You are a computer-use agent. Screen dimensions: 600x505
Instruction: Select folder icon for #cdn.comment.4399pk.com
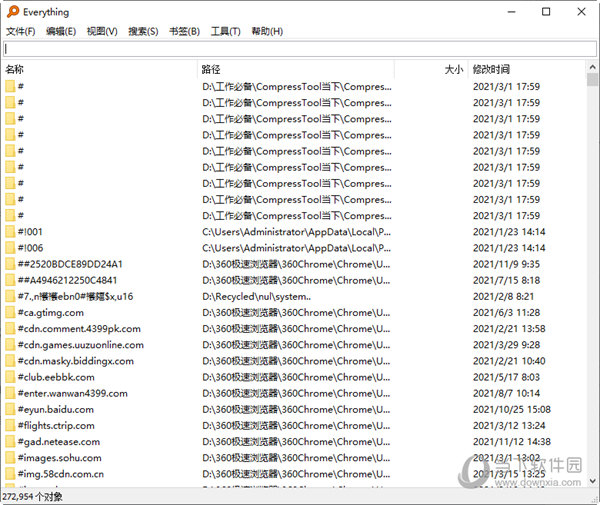[10, 329]
